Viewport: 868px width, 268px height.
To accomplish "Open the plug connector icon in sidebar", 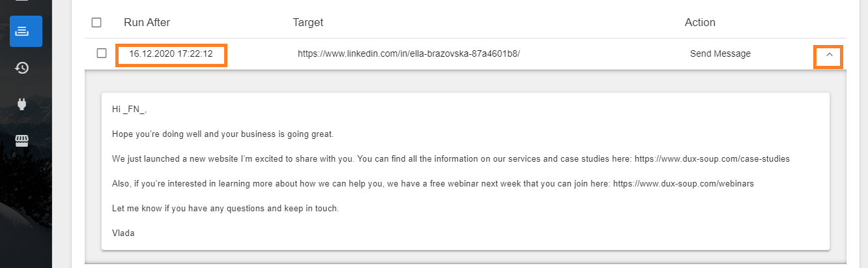I will 23,104.
